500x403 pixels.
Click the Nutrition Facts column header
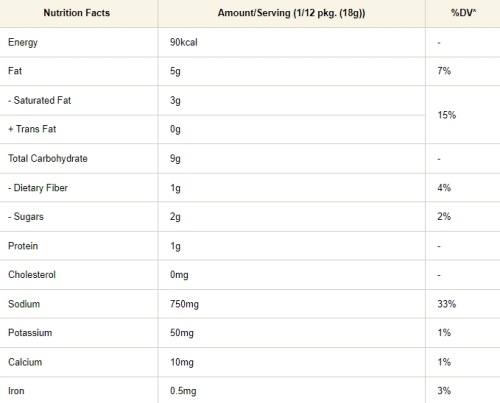[77, 13]
